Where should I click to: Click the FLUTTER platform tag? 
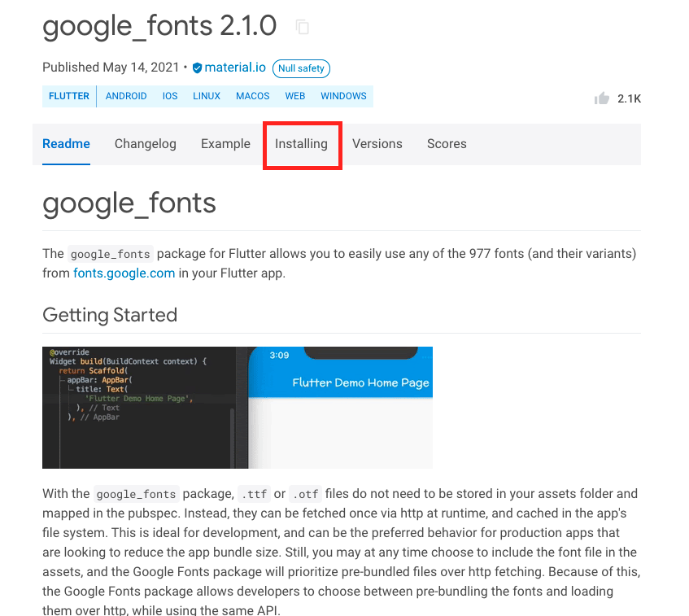click(69, 96)
